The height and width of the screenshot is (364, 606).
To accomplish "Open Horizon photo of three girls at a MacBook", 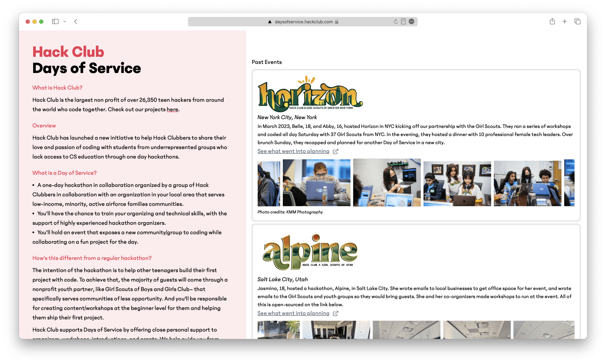I will pos(457,184).
